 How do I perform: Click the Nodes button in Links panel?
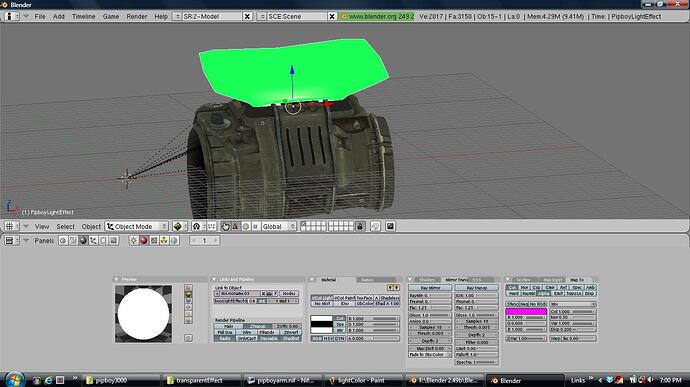click(x=289, y=294)
